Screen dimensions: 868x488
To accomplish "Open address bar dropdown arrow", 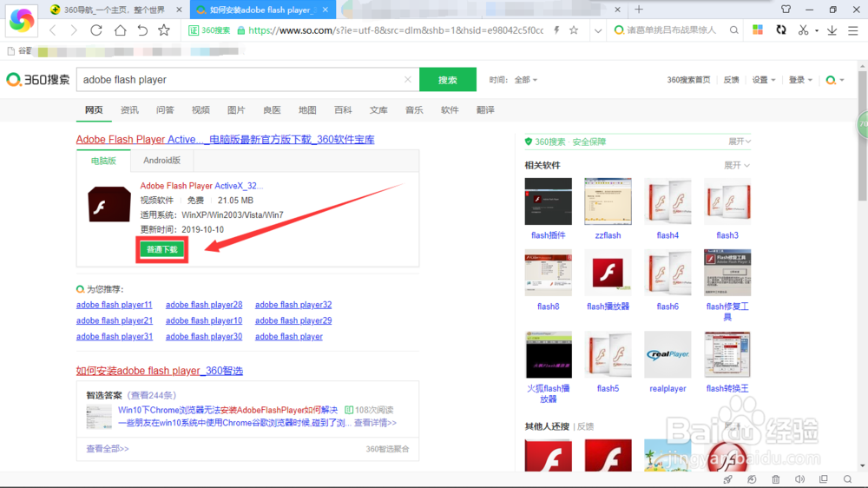I will (x=598, y=31).
